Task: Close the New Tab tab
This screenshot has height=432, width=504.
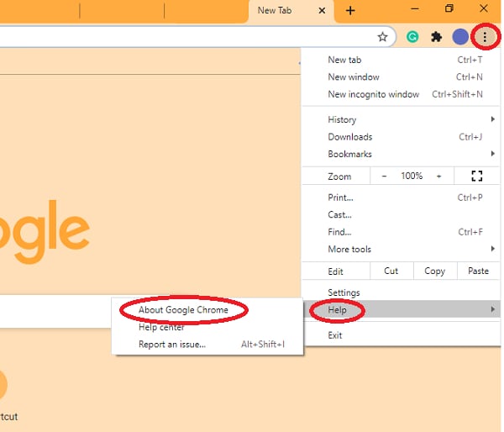Action: click(x=322, y=11)
